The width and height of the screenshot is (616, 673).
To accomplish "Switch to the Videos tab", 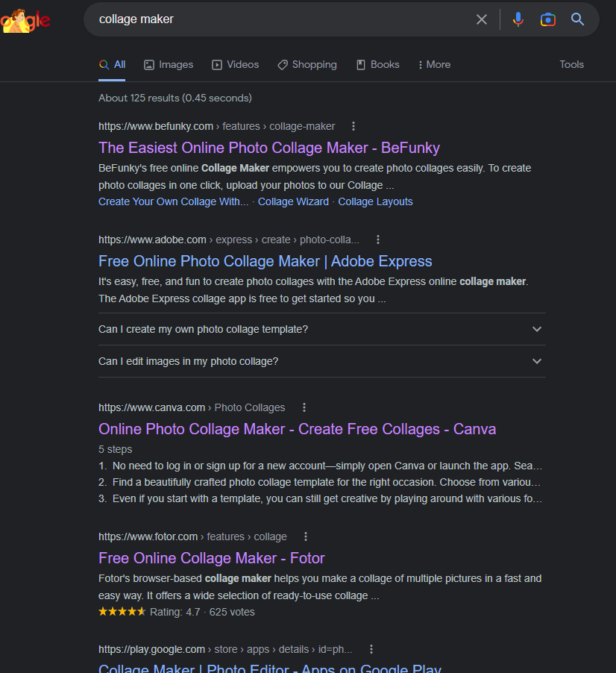I will pos(236,65).
